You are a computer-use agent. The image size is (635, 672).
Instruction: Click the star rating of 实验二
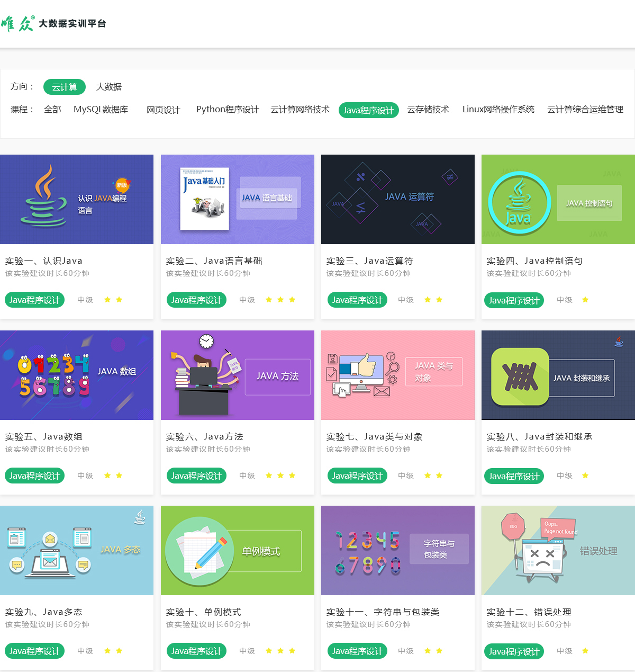coord(280,300)
